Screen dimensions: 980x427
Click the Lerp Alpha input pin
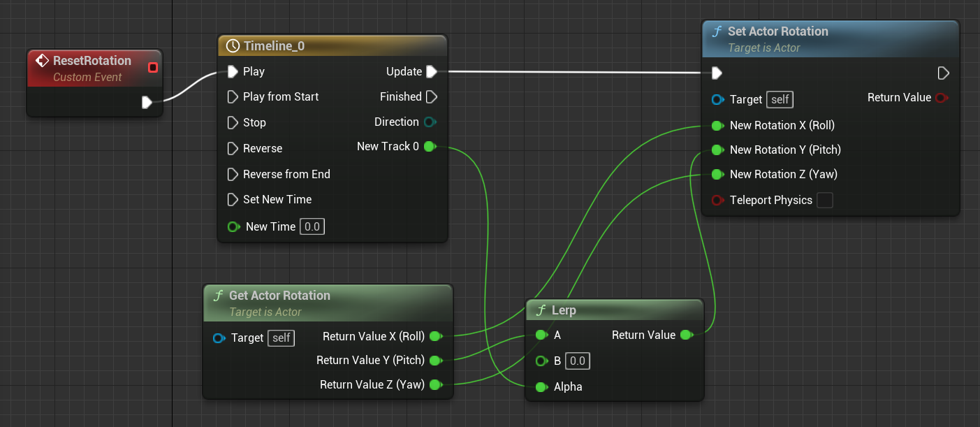[x=541, y=386]
